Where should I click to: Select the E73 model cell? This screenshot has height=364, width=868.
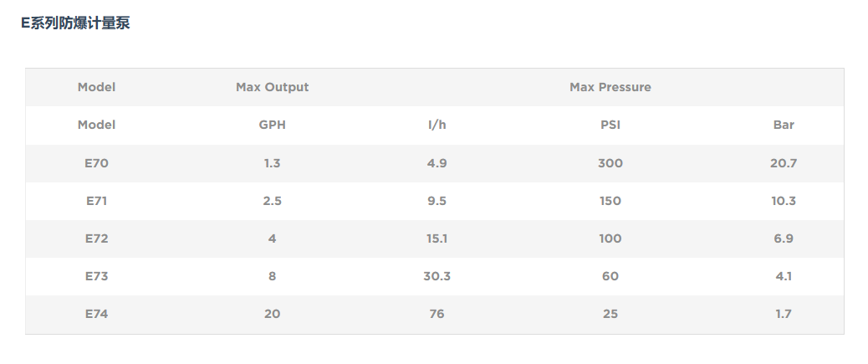(x=96, y=276)
